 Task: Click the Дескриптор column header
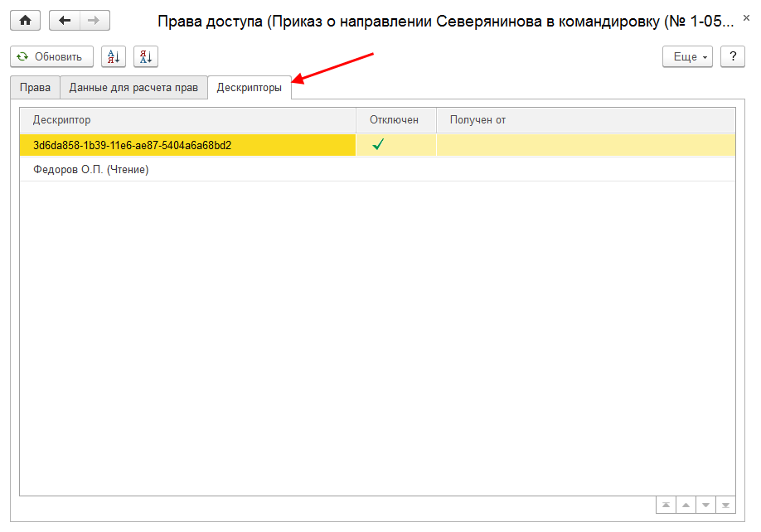(x=187, y=120)
